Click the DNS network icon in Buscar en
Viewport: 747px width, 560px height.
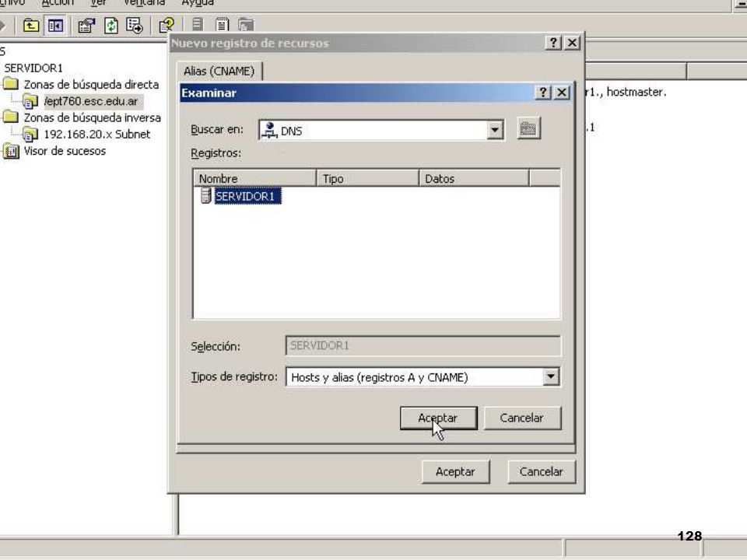tap(269, 130)
